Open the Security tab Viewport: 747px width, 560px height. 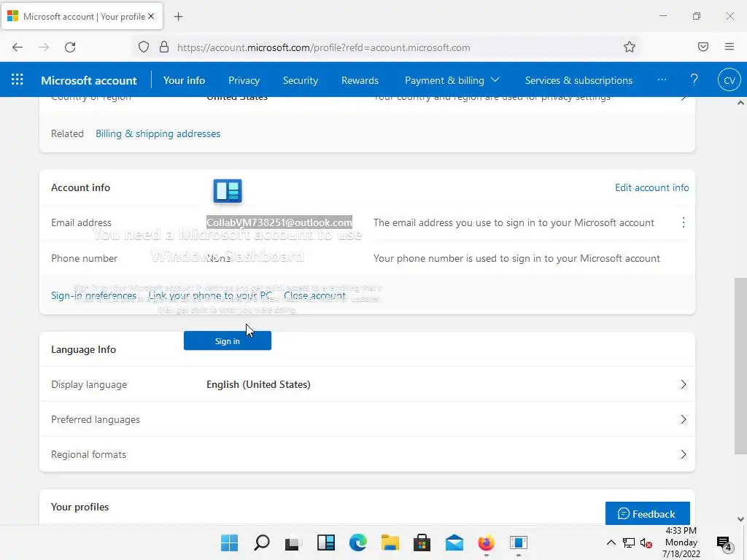(300, 80)
